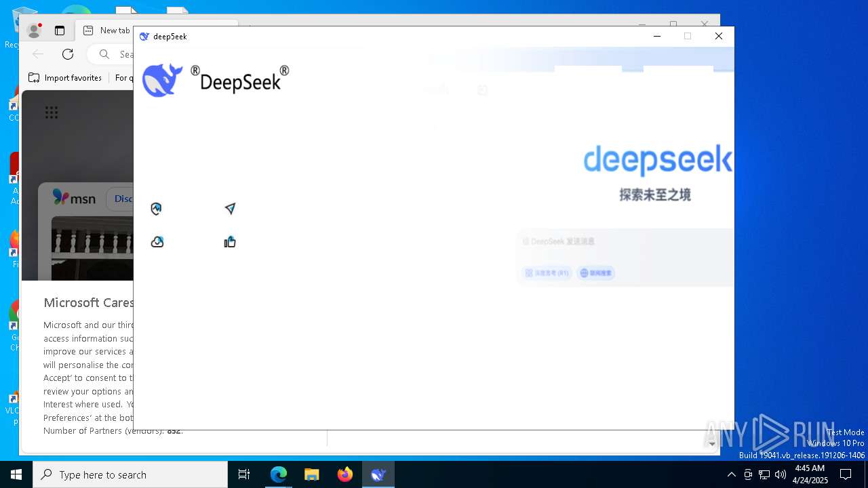Click the deep5eek title bar whale icon
Image resolution: width=868 pixels, height=488 pixels.
pos(144,37)
